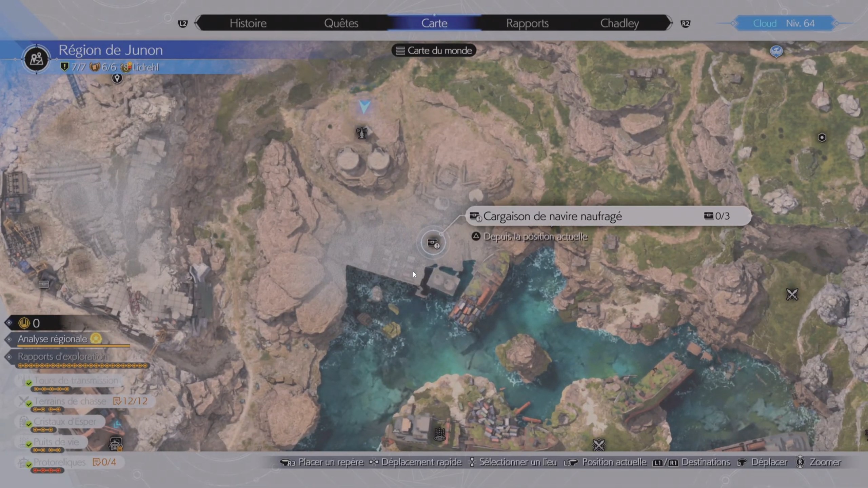Toggle the Cristaux d'Esper checked entry
The image size is (868, 488).
coord(64,422)
